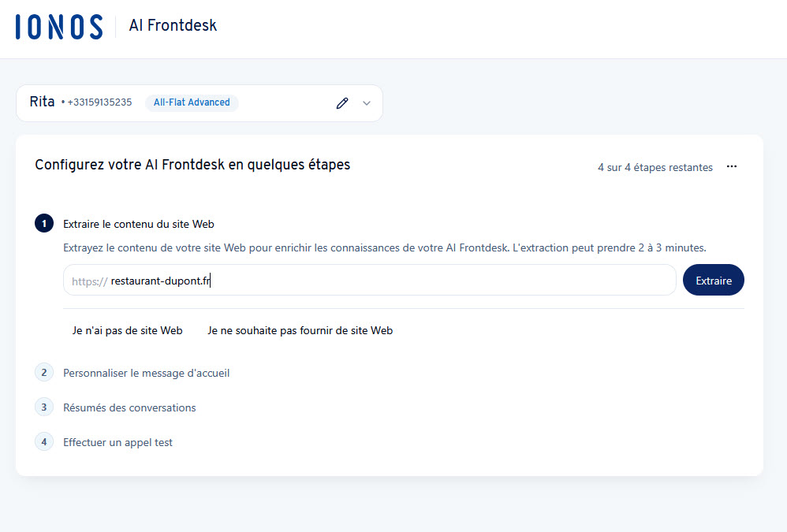
Task: Select Je n'ai pas de site Web
Action: (x=128, y=330)
